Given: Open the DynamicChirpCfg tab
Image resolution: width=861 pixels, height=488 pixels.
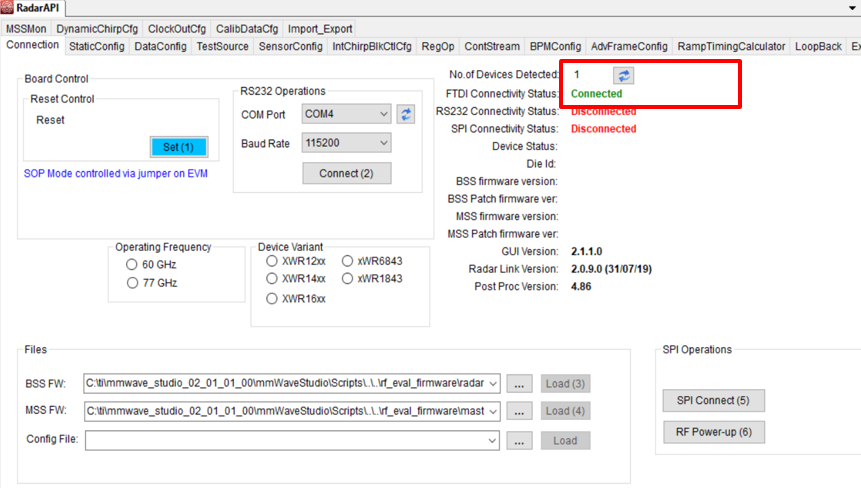Looking at the screenshot, I should coord(97,29).
